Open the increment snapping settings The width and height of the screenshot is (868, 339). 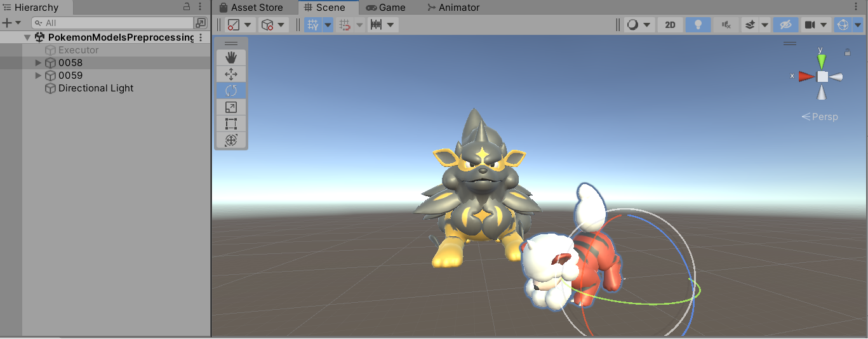click(x=383, y=25)
